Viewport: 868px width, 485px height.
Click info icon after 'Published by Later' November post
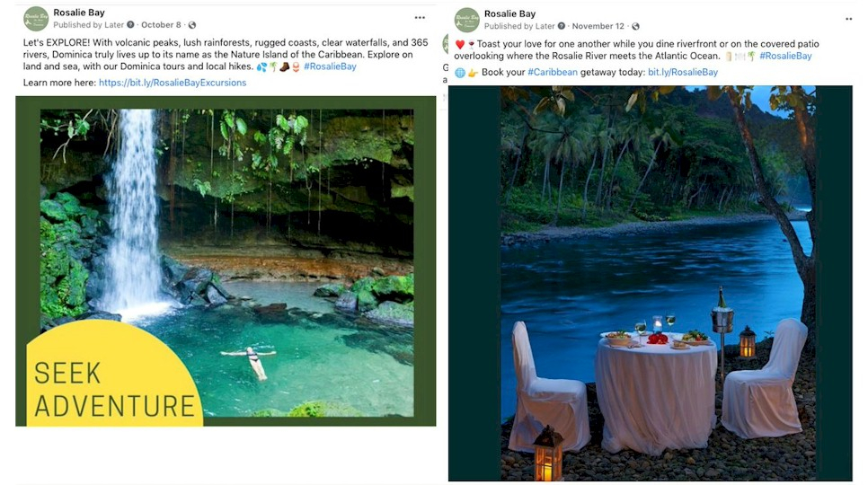pos(562,26)
